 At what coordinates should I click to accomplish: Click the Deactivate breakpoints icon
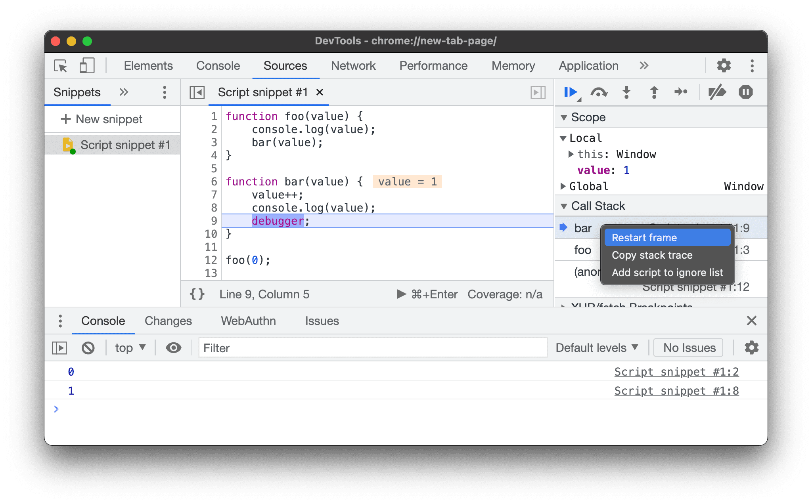click(715, 92)
